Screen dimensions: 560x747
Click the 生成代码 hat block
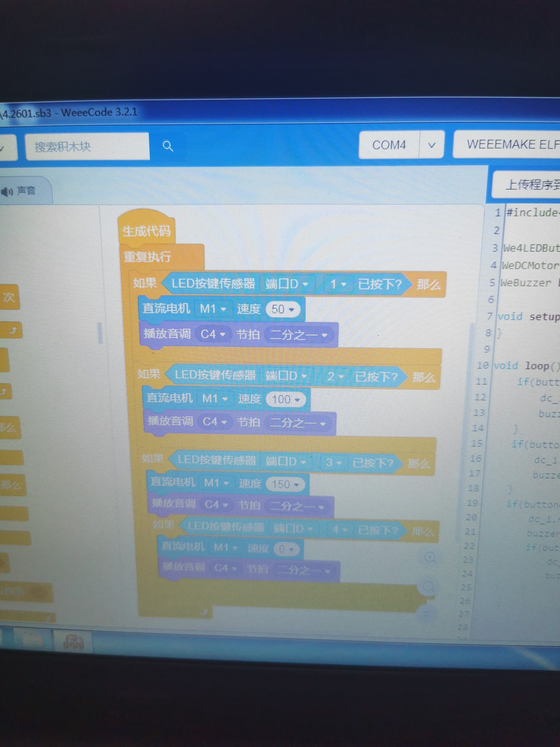click(146, 231)
